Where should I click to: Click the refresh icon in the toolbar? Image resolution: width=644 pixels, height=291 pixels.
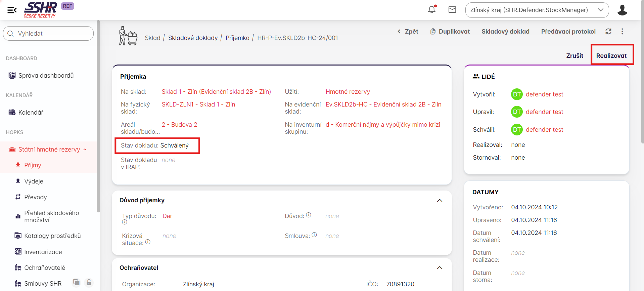(608, 32)
